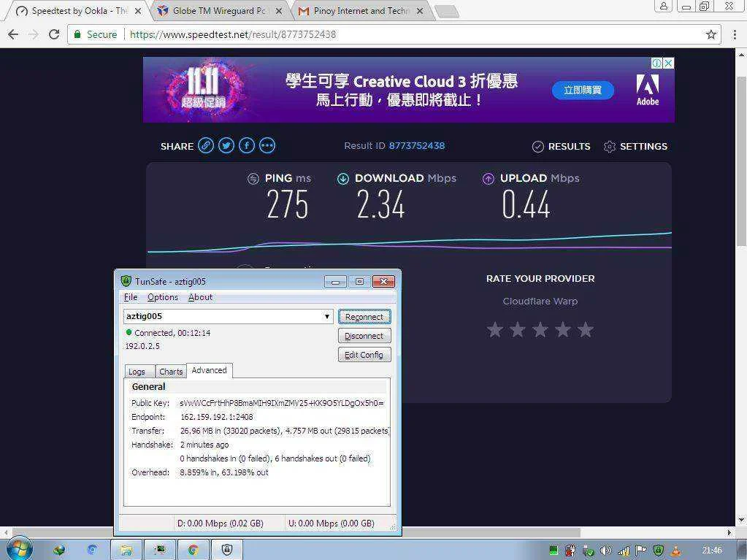
Task: Click the download arrow icon
Action: pyautogui.click(x=343, y=179)
